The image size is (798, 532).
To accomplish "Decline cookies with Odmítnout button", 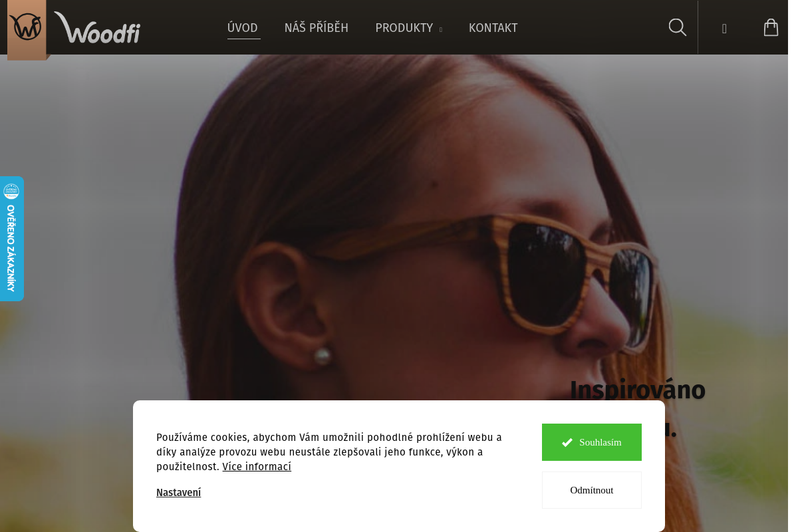I will point(592,490).
